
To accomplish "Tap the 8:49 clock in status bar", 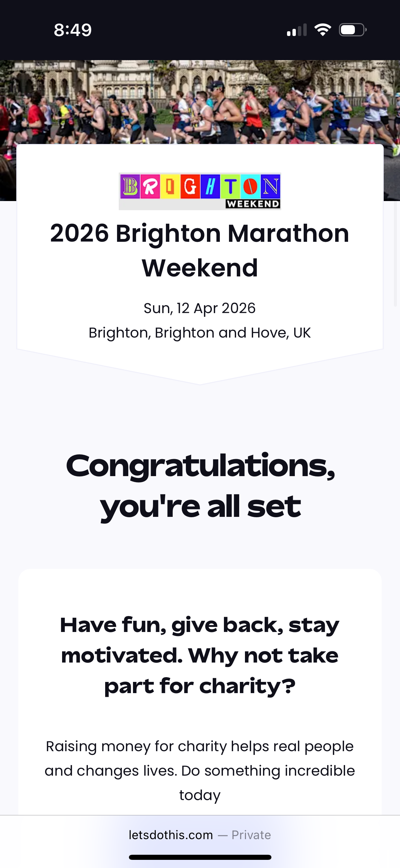I will coord(73,30).
